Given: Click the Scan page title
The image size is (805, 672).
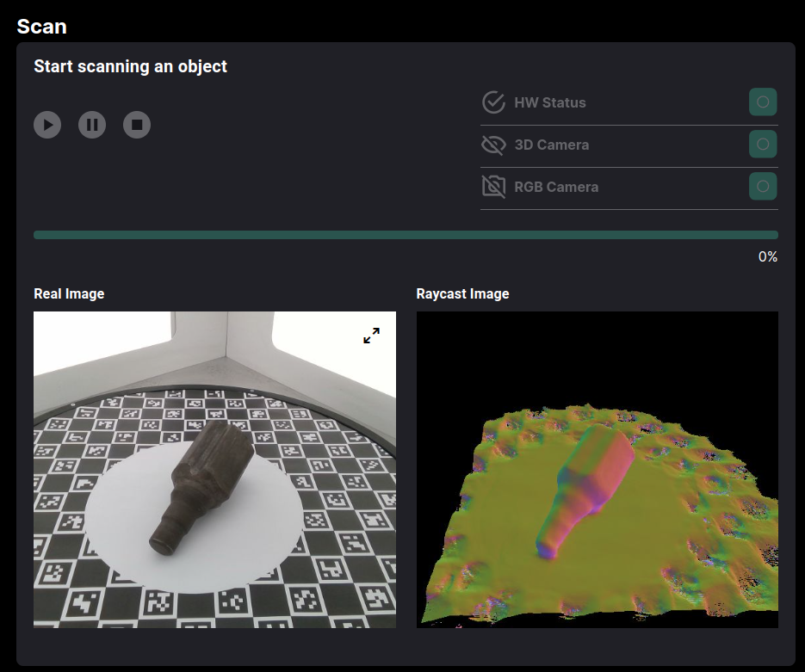Looking at the screenshot, I should click(41, 26).
